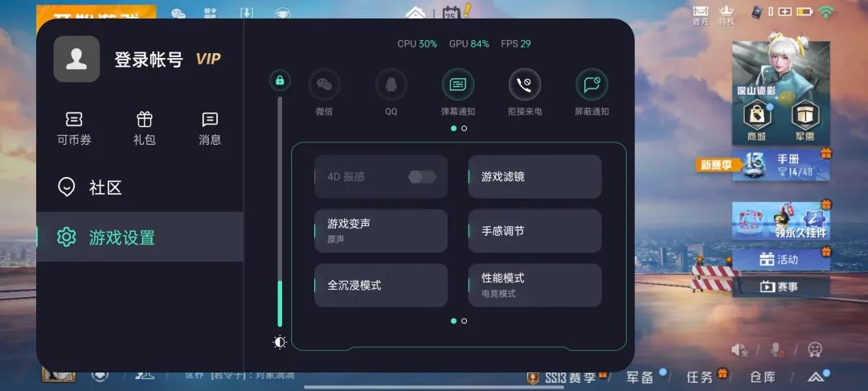
Task: Tap the gold VIP label
Action: coord(208,60)
